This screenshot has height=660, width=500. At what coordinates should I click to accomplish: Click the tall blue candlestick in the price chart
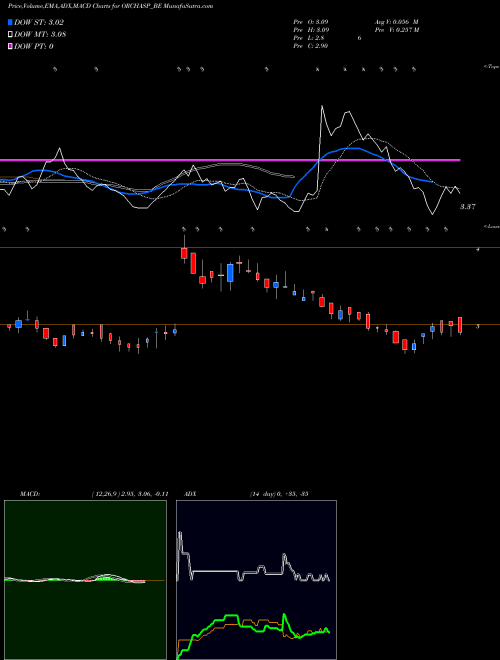[230, 273]
